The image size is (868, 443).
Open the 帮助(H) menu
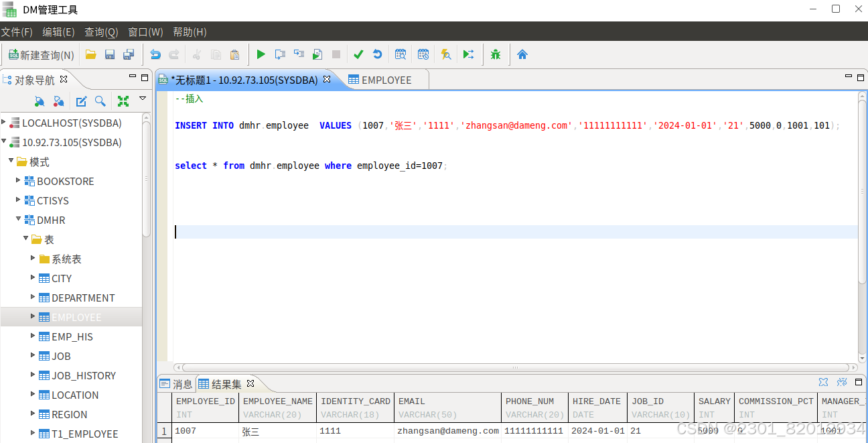(x=190, y=31)
